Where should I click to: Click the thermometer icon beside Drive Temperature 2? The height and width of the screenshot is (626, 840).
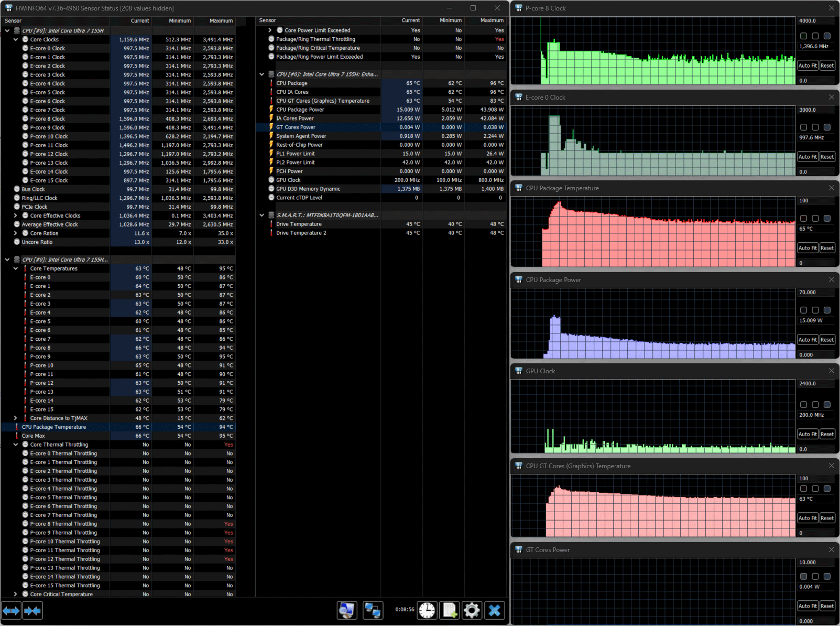[x=271, y=233]
